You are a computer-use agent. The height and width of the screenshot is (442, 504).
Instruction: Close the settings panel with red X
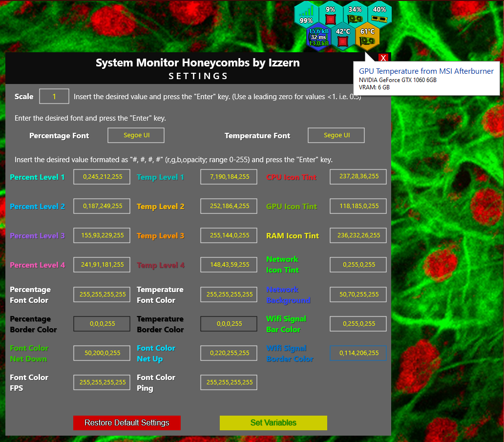click(383, 58)
